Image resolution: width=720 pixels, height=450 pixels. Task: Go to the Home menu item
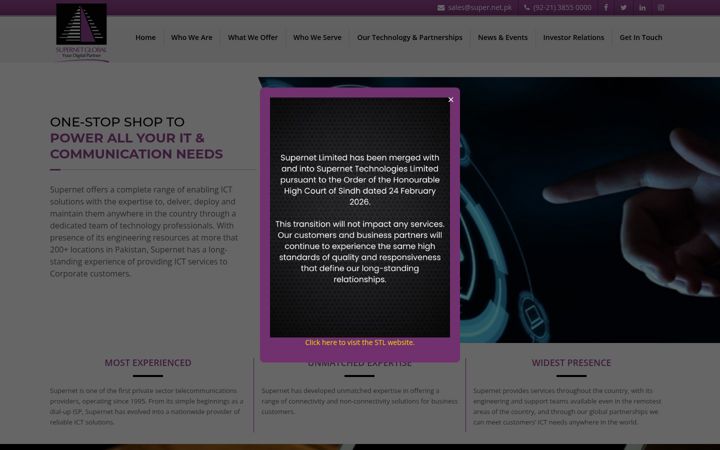[146, 38]
